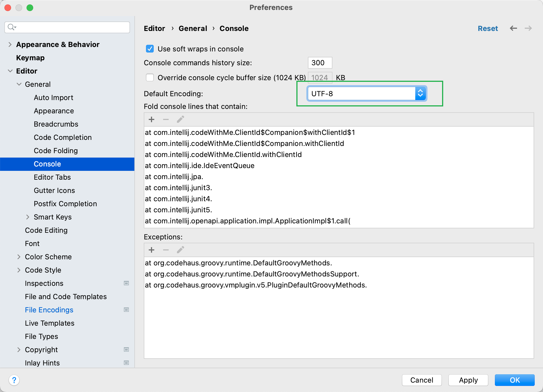Click the Reset link
Viewport: 543px width, 392px height.
pyautogui.click(x=488, y=28)
